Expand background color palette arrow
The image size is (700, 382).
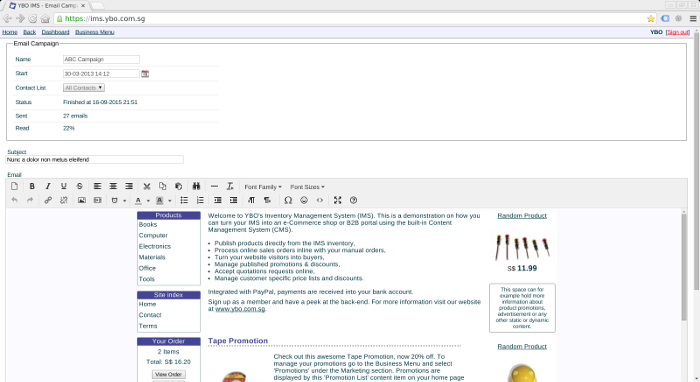pyautogui.click(x=170, y=200)
